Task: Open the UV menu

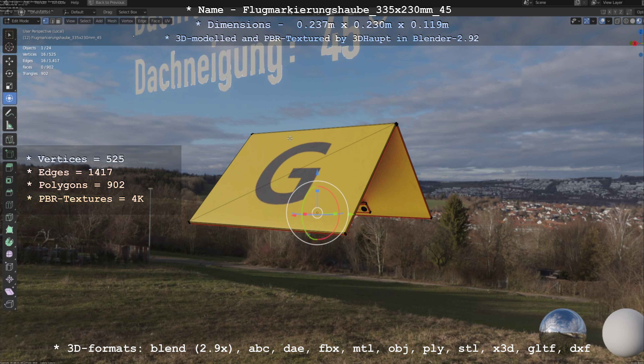Action: 167,21
